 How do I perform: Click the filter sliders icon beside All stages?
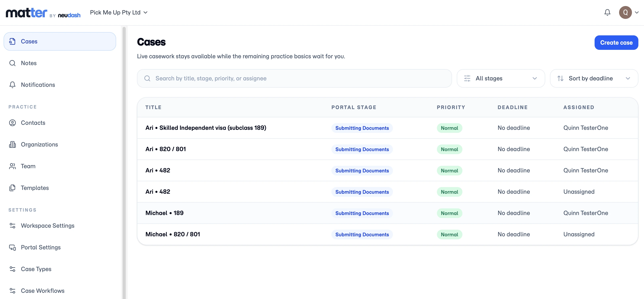(x=467, y=78)
